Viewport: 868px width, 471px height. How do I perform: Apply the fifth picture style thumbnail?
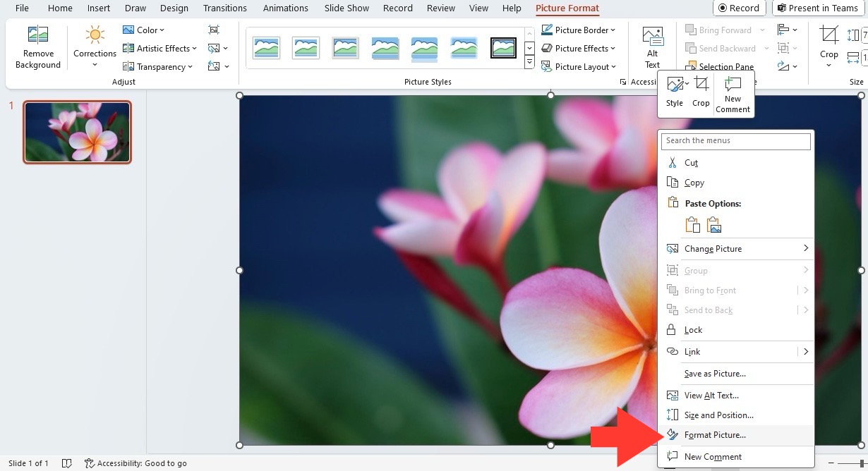(x=425, y=48)
